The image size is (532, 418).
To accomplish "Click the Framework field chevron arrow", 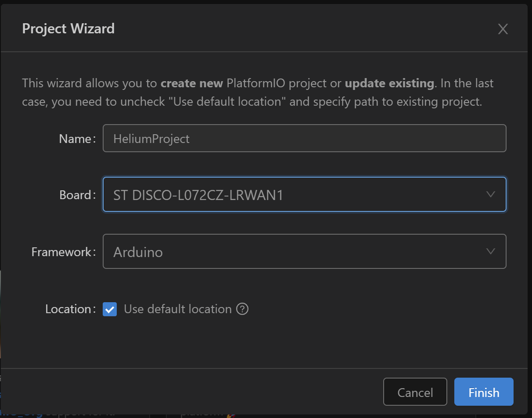I will (491, 251).
